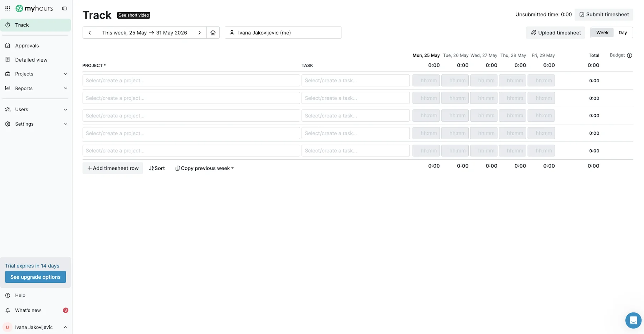Open Help in the sidebar

tap(20, 295)
